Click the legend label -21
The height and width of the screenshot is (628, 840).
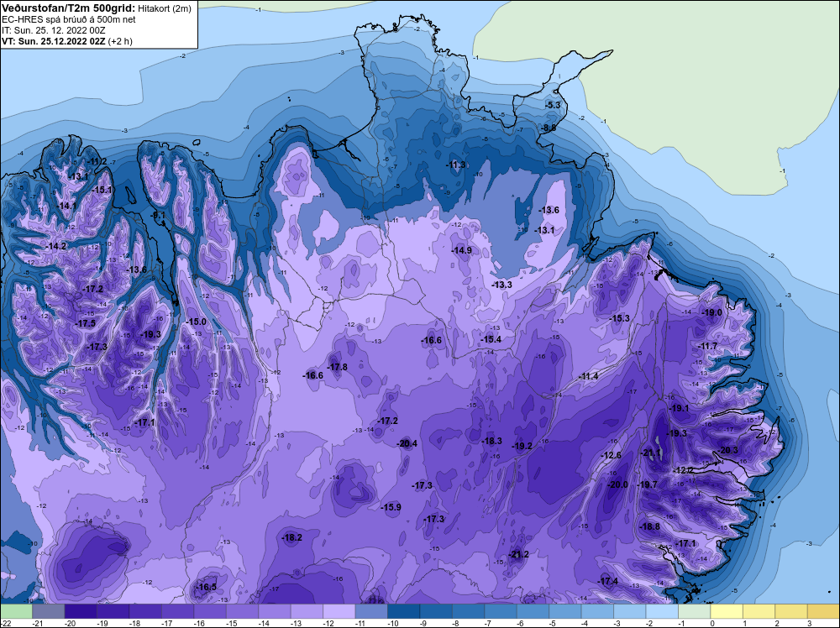(38, 623)
